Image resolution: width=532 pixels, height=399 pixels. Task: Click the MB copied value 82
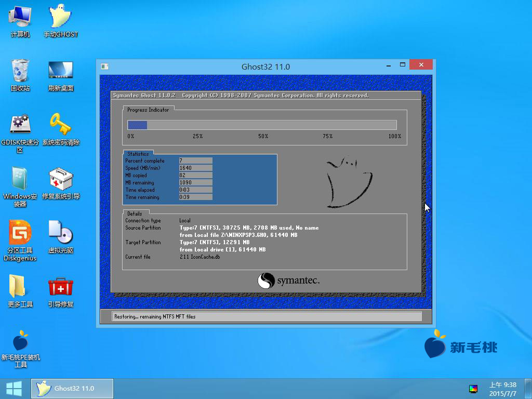pos(195,175)
